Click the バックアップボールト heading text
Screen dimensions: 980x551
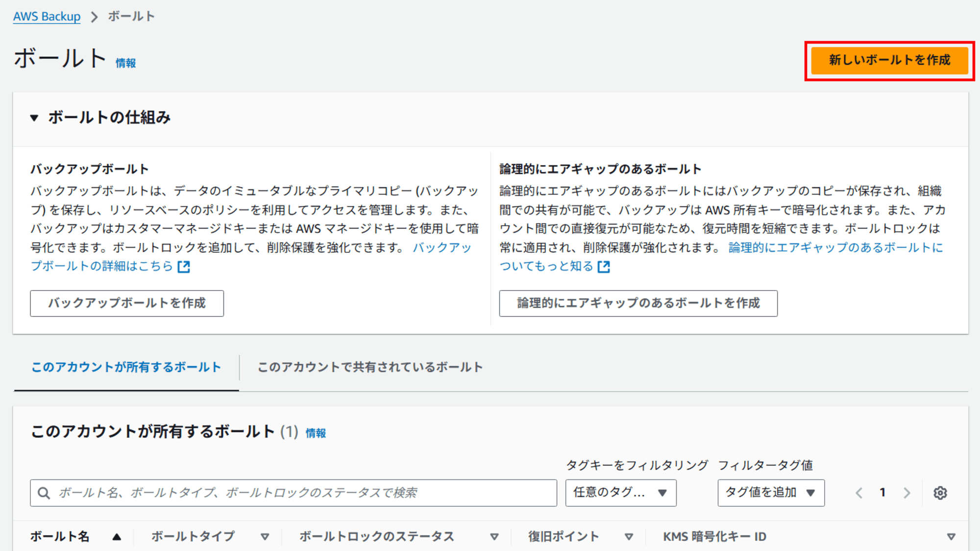tap(90, 169)
